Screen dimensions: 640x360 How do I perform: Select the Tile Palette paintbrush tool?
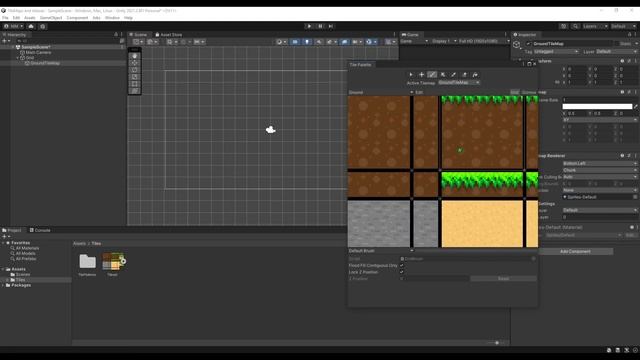tap(432, 75)
